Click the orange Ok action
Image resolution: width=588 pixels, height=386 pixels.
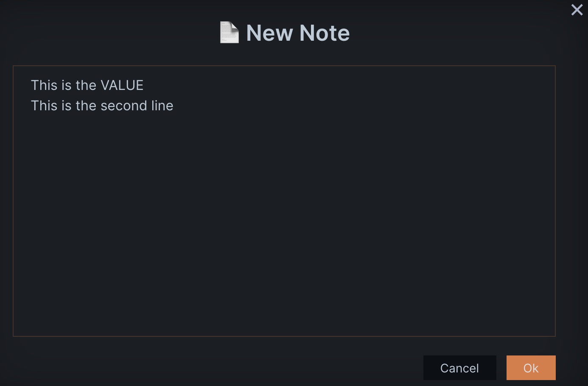tap(531, 367)
